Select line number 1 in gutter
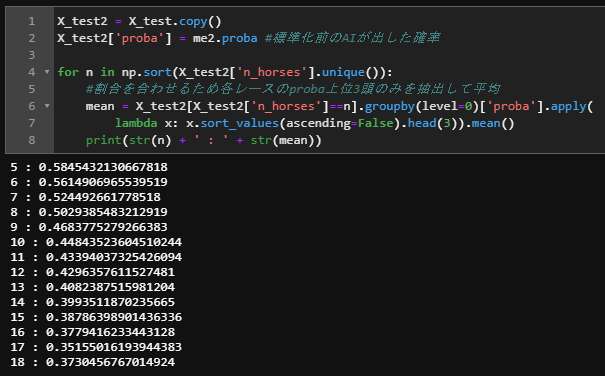 coord(31,21)
